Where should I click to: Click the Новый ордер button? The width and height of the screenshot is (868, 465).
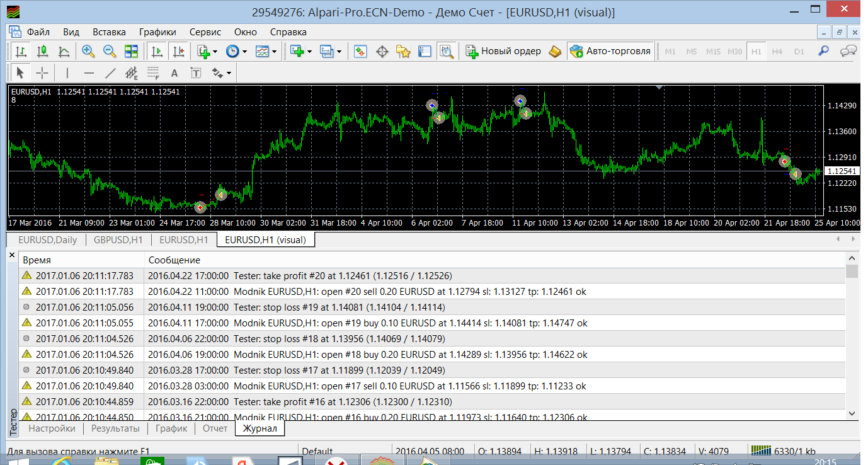click(x=503, y=52)
